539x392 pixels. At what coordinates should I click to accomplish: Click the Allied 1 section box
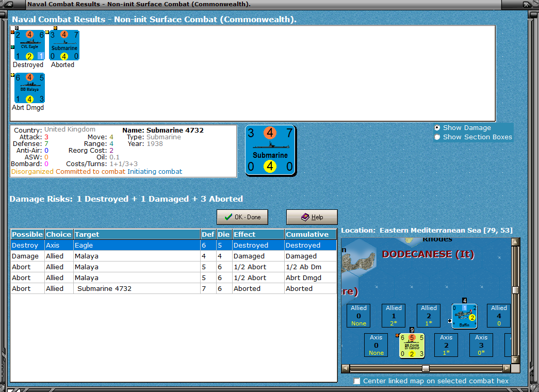pos(394,316)
